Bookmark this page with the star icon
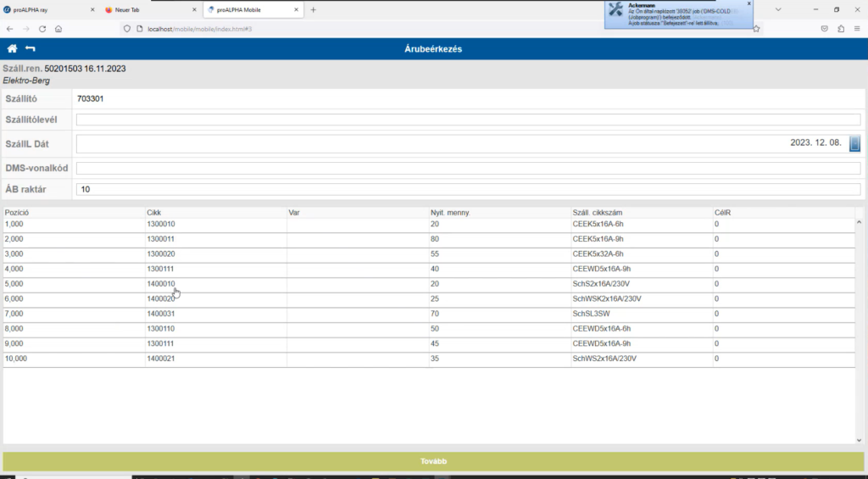This screenshot has height=479, width=868. [x=756, y=28]
